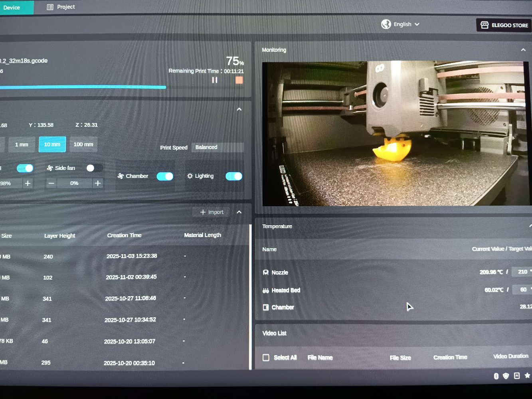The width and height of the screenshot is (532, 399).
Task: Check the Select All checkbox in Video List
Action: point(266,358)
